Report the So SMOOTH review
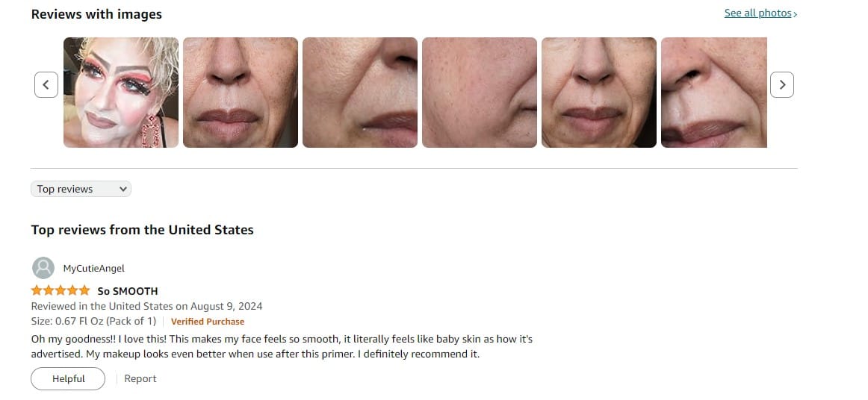The width and height of the screenshot is (868, 400). (x=140, y=379)
